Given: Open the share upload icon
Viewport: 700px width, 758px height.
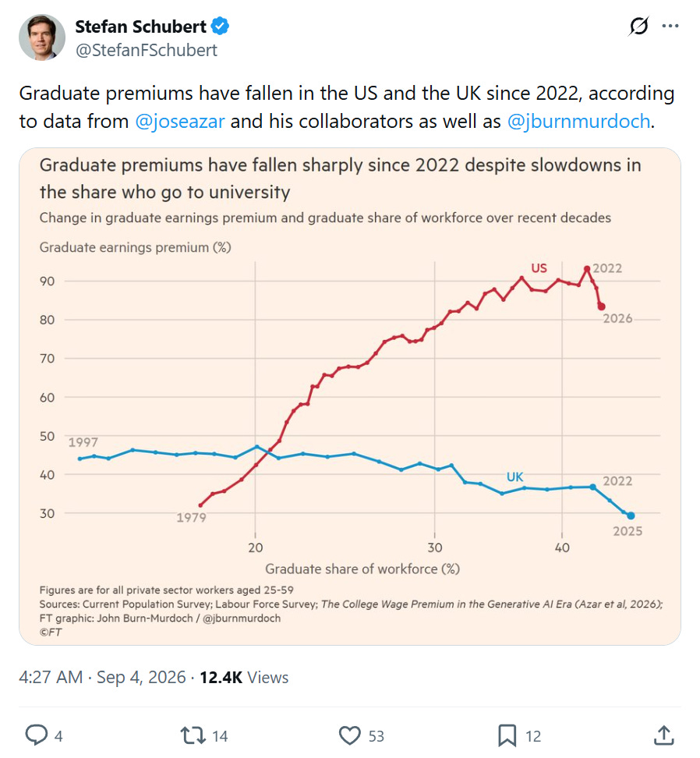Looking at the screenshot, I should 664,735.
